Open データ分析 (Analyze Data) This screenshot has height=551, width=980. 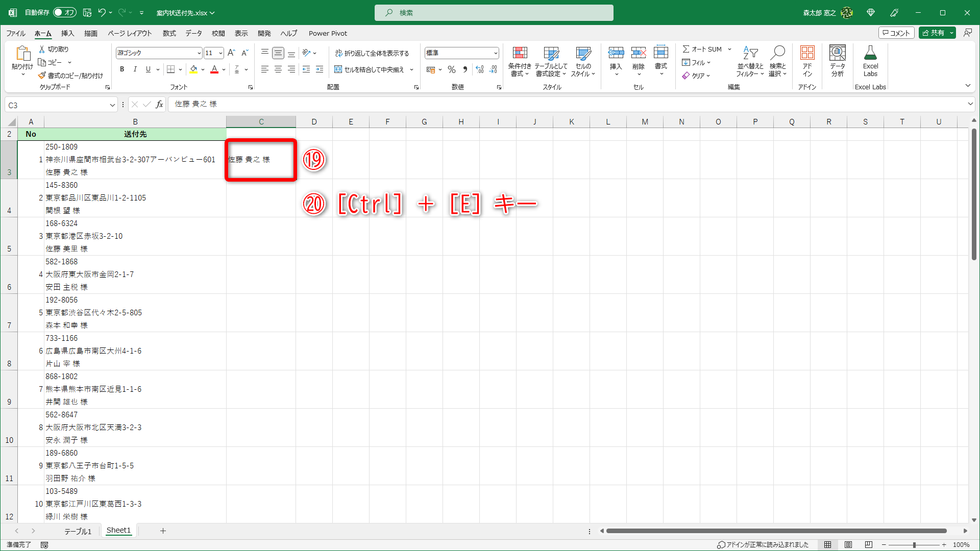point(837,60)
